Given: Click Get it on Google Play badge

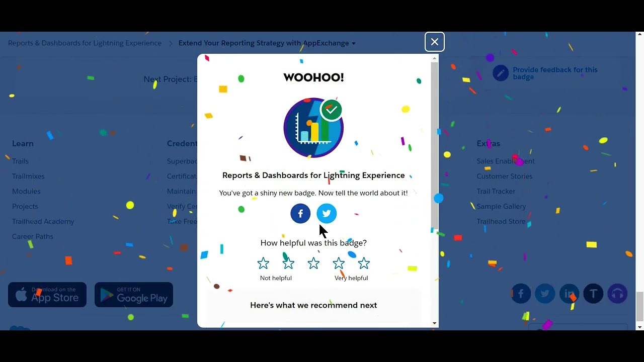Looking at the screenshot, I should [x=134, y=295].
